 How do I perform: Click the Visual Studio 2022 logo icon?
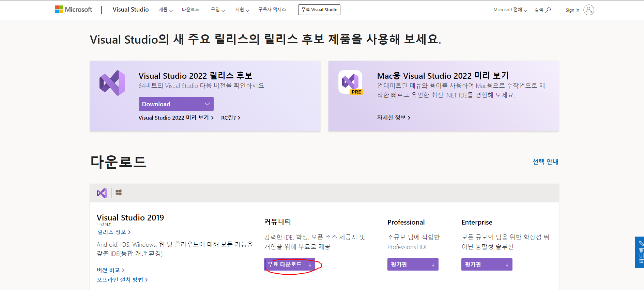click(112, 83)
